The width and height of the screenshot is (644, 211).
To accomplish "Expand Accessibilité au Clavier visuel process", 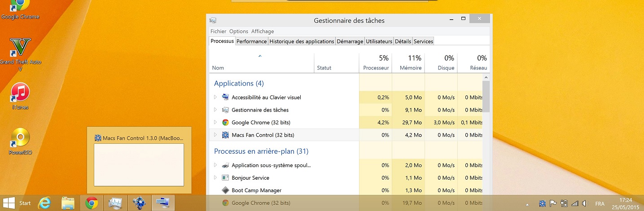I will point(215,97).
